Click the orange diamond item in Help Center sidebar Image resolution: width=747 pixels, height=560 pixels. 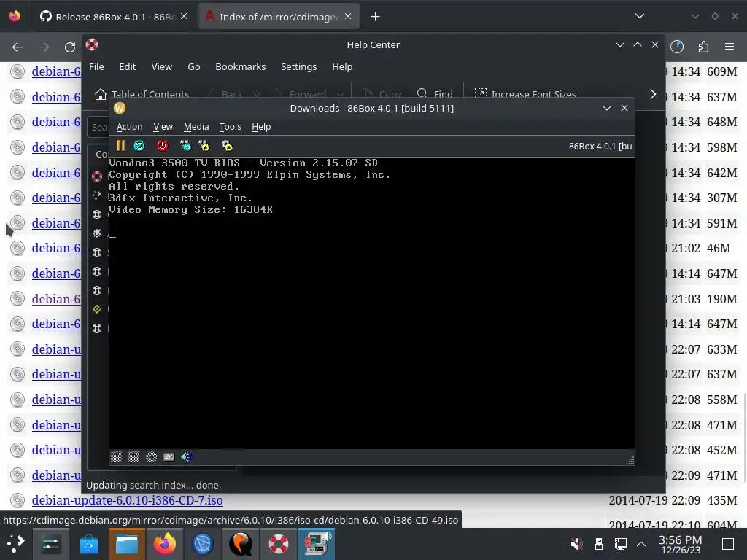pos(97,309)
